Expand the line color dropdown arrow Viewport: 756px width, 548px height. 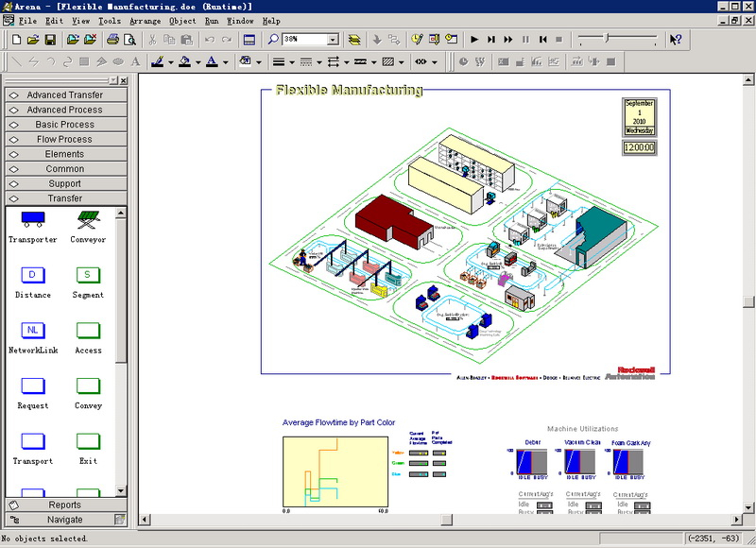(x=171, y=62)
